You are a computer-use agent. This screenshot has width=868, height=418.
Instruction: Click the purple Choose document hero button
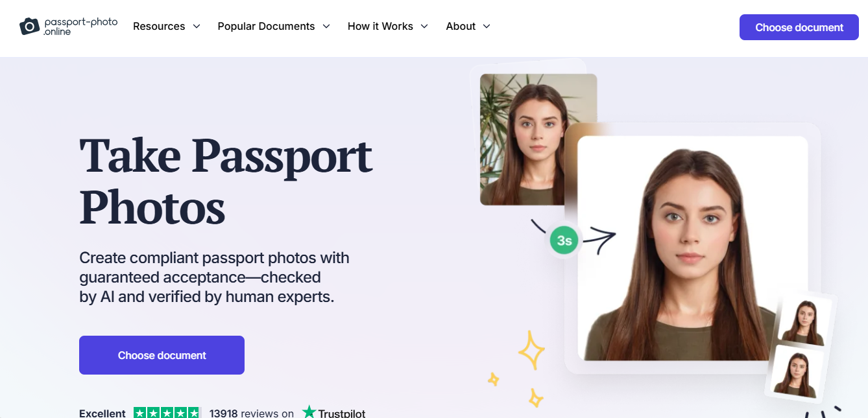162,355
